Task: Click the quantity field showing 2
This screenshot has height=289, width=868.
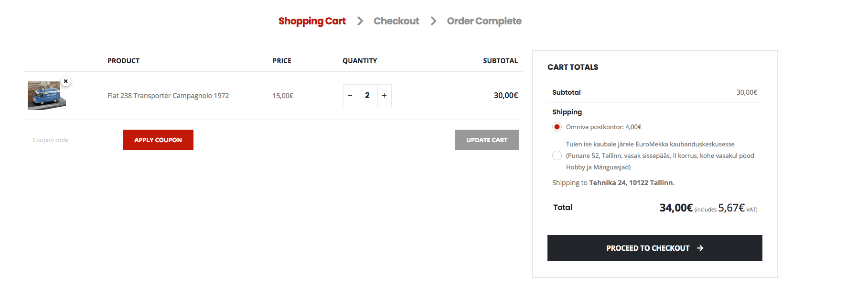Action: [x=367, y=96]
